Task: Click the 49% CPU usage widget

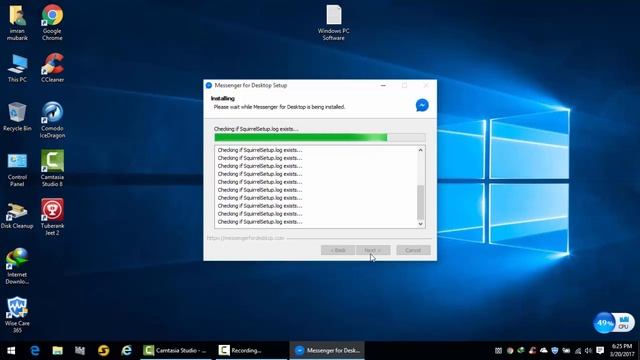Action: tap(614, 323)
